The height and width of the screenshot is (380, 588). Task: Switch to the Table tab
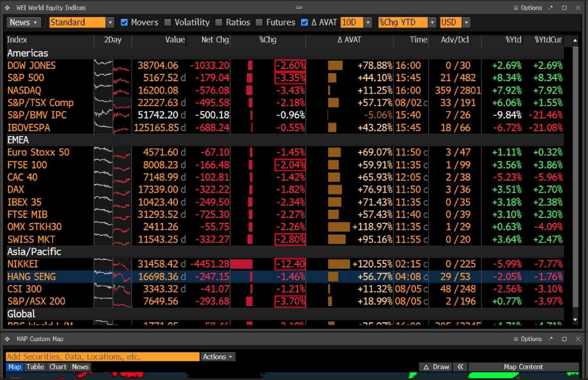(x=35, y=367)
